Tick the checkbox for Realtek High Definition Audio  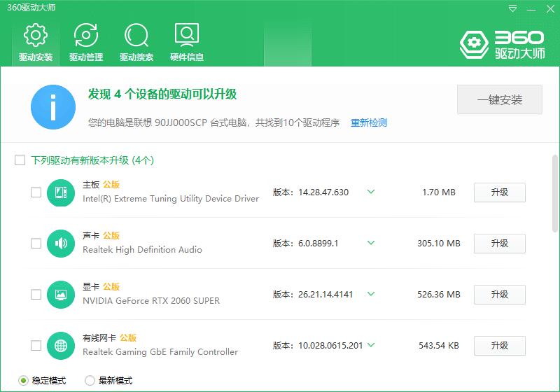point(36,244)
